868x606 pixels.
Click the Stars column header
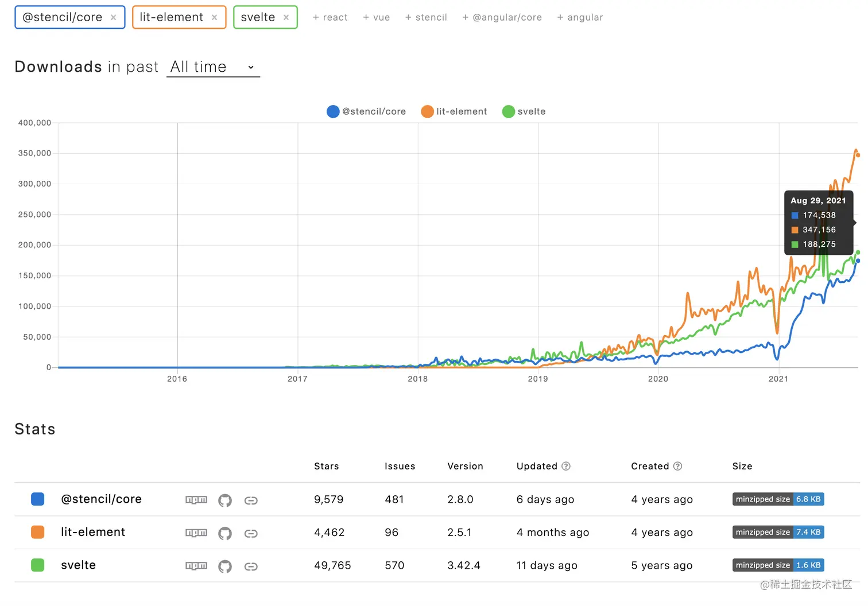pyautogui.click(x=327, y=466)
